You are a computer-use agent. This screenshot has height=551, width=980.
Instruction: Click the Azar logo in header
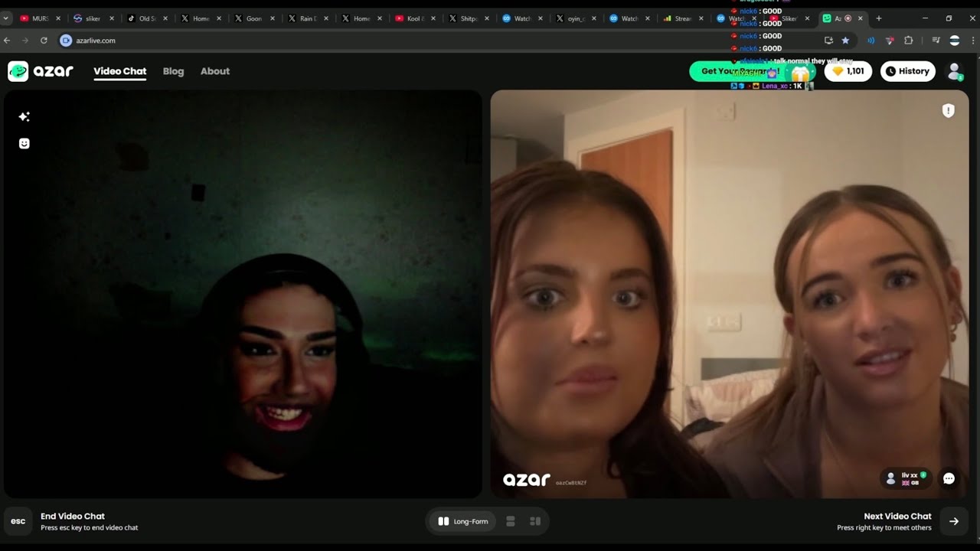click(41, 71)
